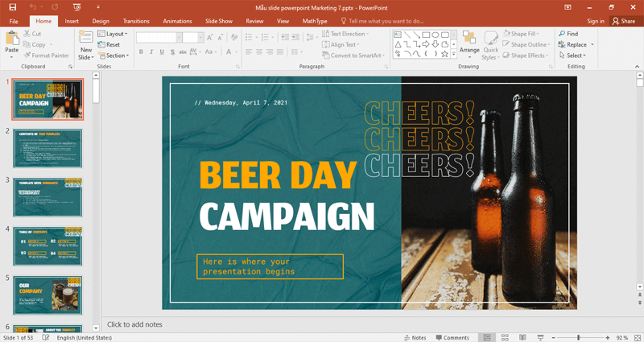Screen dimensions: 644x342
Task: Switch to Transitions tab
Action: pyautogui.click(x=136, y=21)
